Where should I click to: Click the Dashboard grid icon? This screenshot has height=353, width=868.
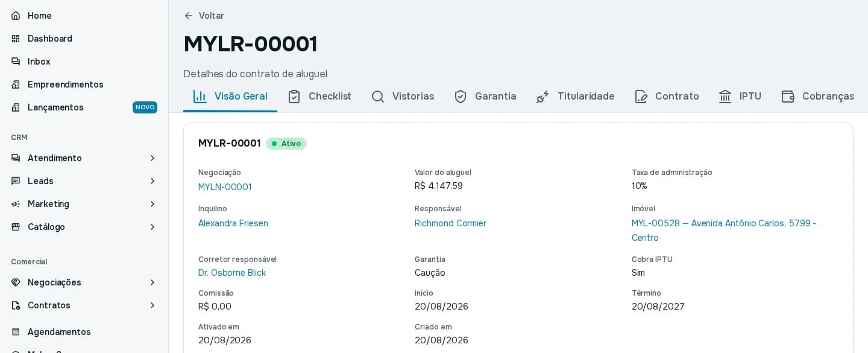(x=16, y=39)
